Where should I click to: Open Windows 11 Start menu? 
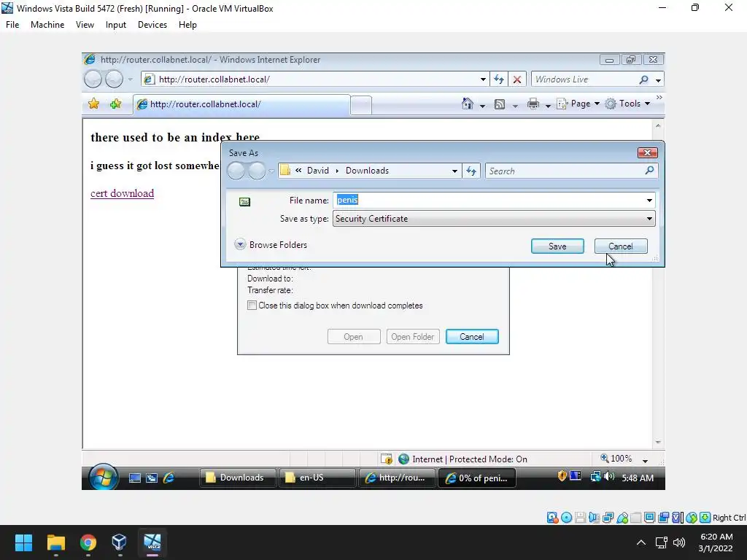pos(23,542)
